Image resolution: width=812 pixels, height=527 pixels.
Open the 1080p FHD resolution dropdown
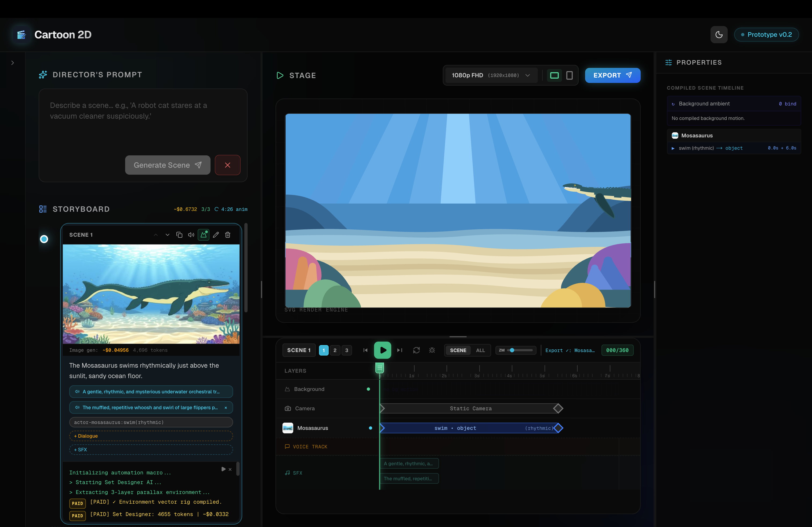491,75
